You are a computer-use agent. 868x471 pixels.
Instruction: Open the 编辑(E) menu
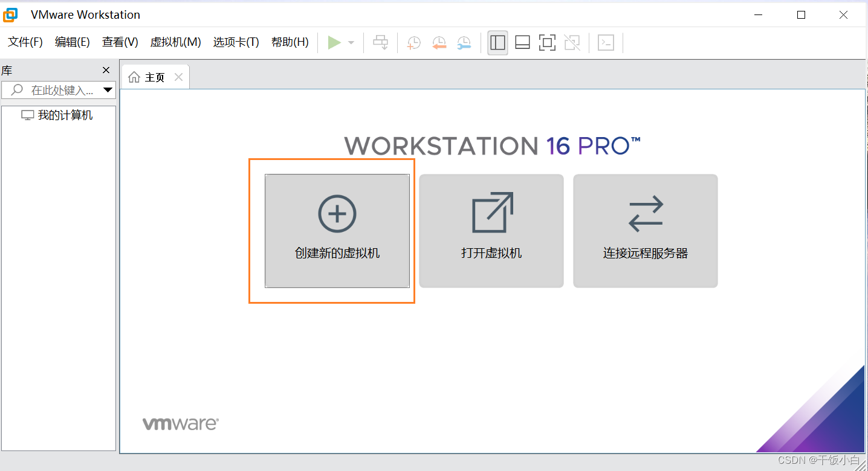click(73, 42)
